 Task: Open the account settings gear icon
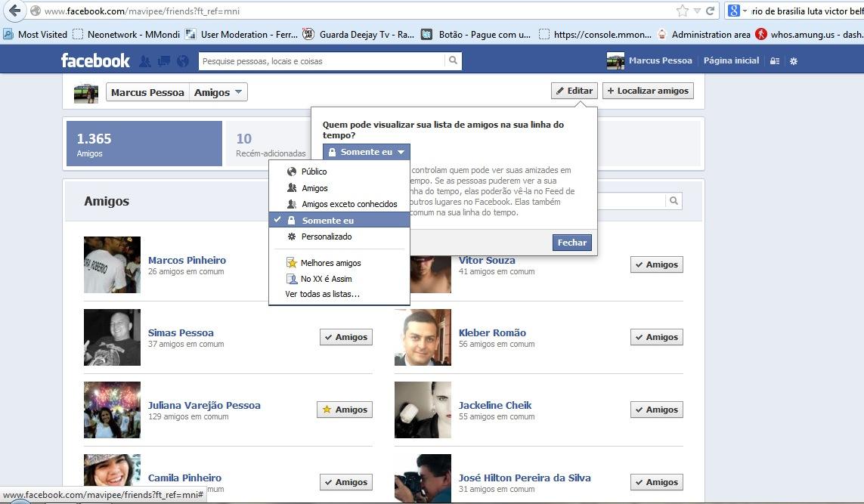[x=794, y=61]
